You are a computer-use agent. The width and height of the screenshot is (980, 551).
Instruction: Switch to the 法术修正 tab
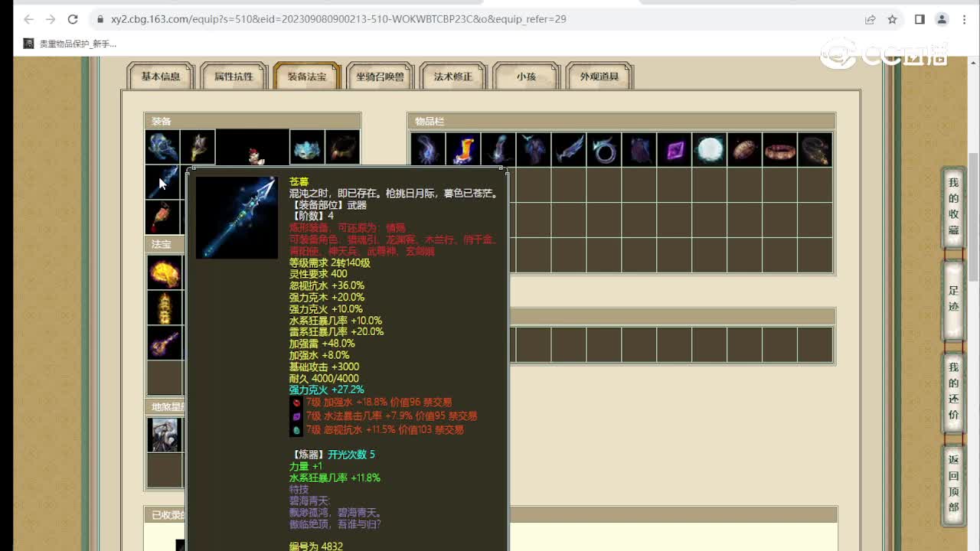click(x=453, y=76)
